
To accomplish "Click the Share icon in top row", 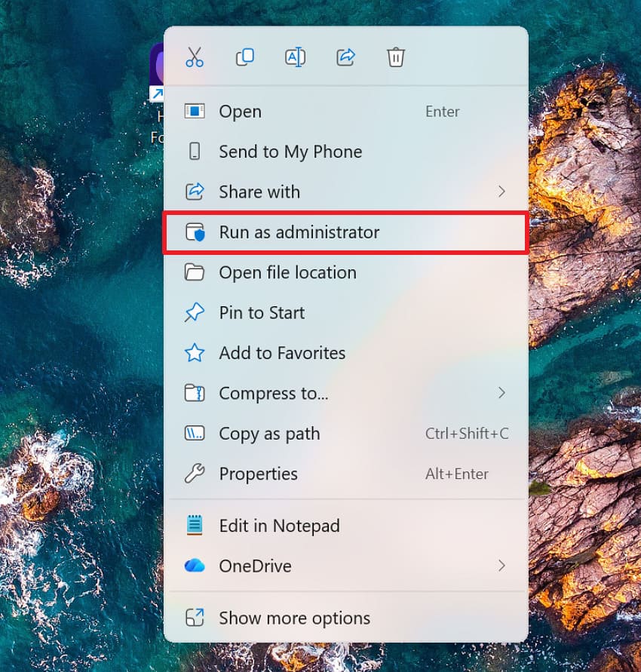I will coord(345,57).
